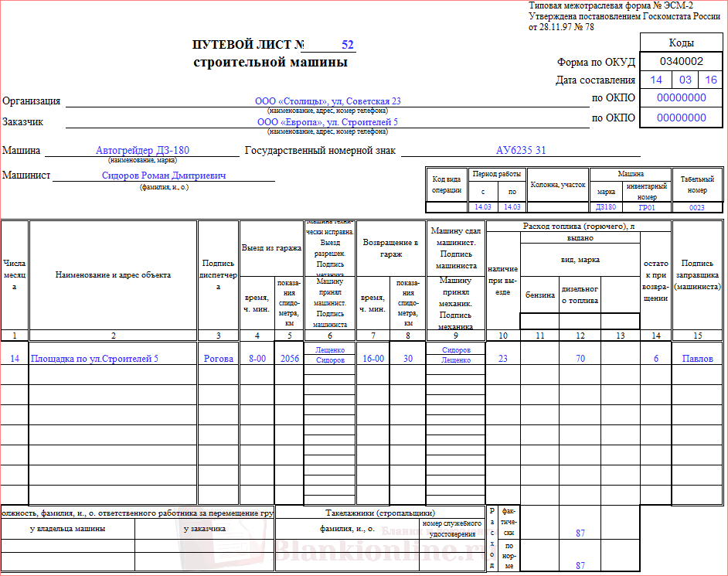Select the табельный номер value 0023
This screenshot has height=576, width=728.
(x=696, y=207)
